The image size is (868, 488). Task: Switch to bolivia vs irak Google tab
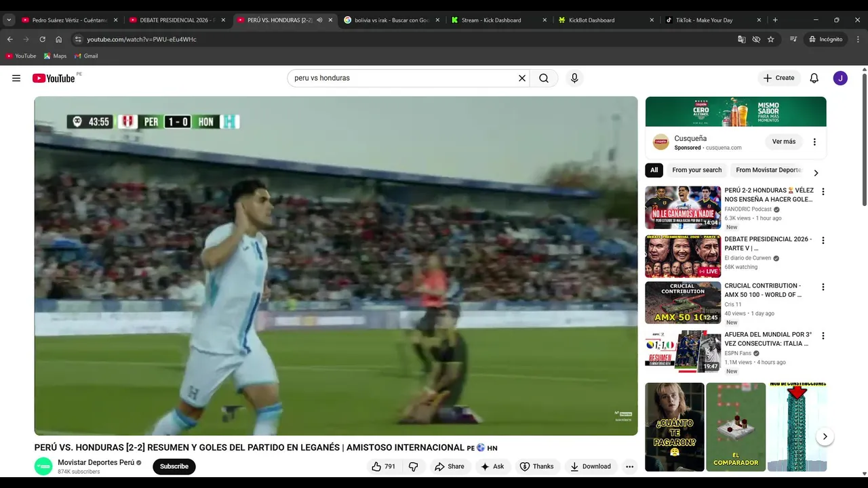[x=391, y=20]
